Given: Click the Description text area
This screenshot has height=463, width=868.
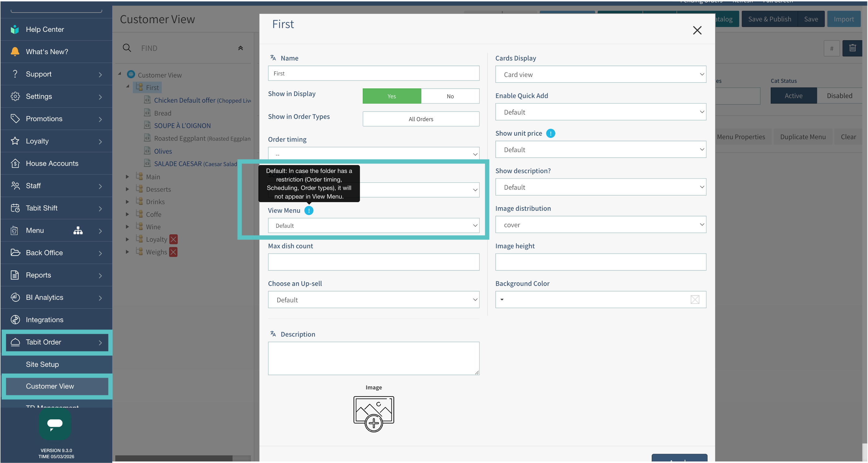Looking at the screenshot, I should point(374,359).
